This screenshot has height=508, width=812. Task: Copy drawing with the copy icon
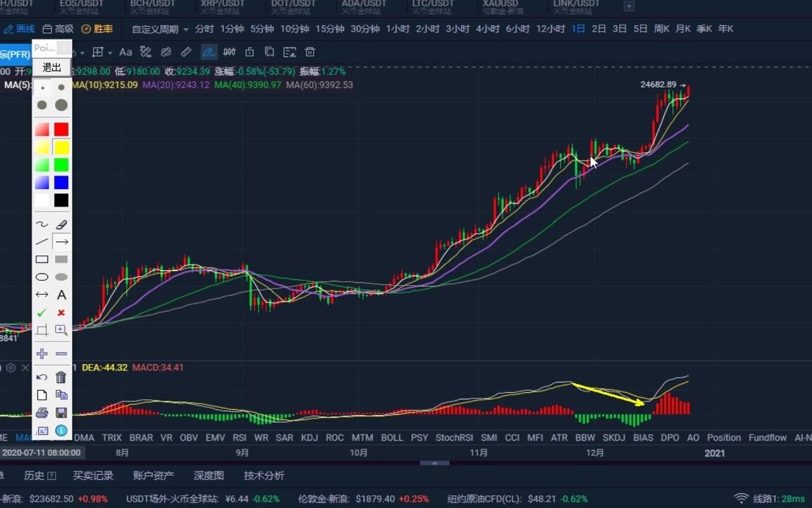(61, 395)
